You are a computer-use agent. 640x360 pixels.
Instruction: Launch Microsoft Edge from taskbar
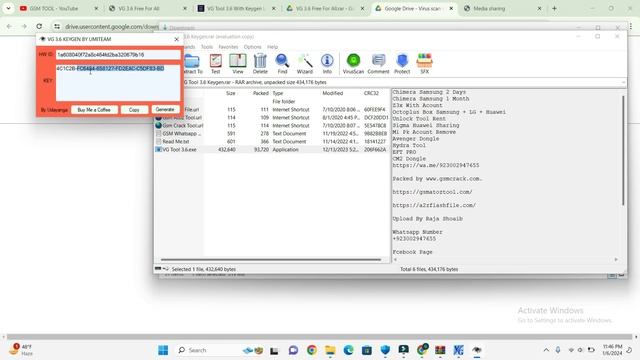pyautogui.click(x=348, y=350)
